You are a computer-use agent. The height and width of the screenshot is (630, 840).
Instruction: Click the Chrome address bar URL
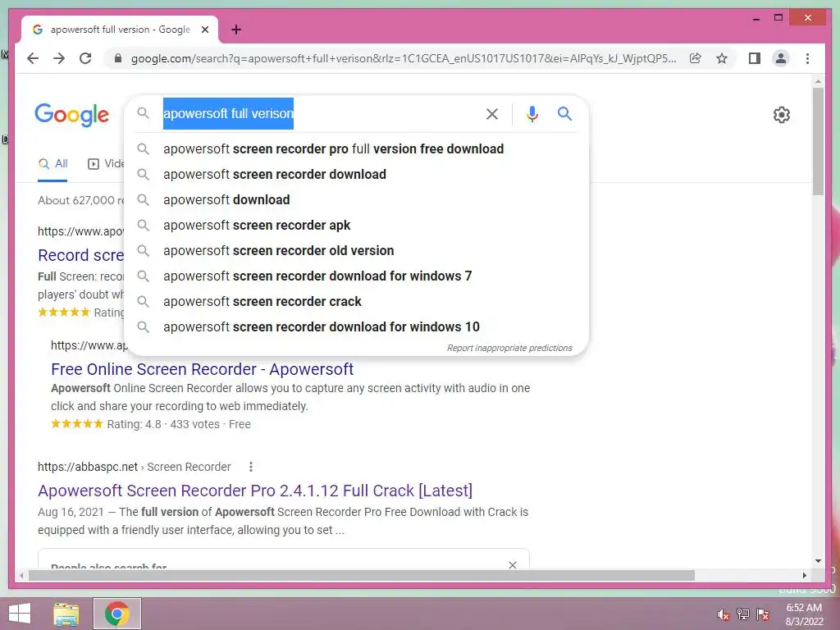(x=404, y=58)
